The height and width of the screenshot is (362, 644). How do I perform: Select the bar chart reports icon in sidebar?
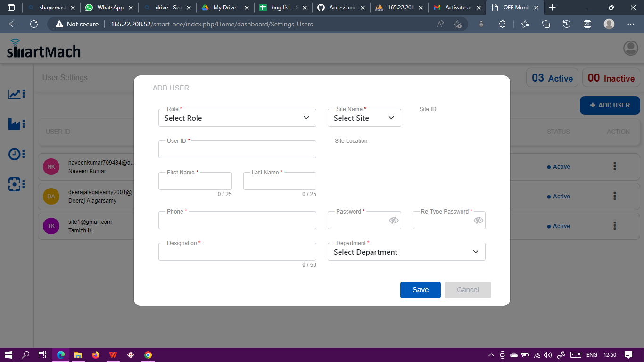[x=16, y=124]
